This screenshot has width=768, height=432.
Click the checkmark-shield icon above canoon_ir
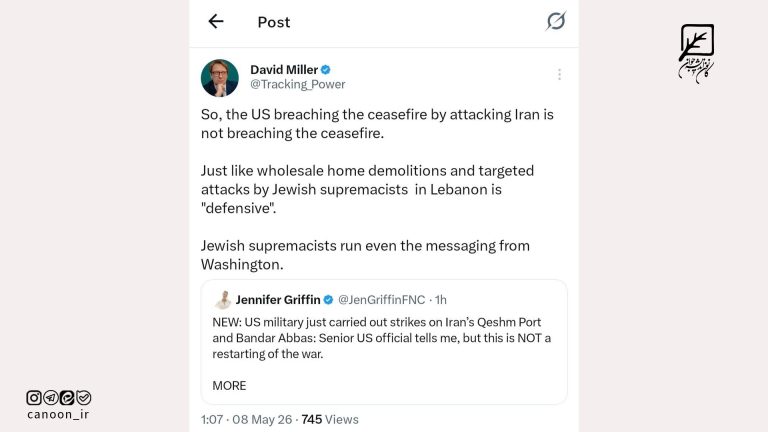pos(84,398)
